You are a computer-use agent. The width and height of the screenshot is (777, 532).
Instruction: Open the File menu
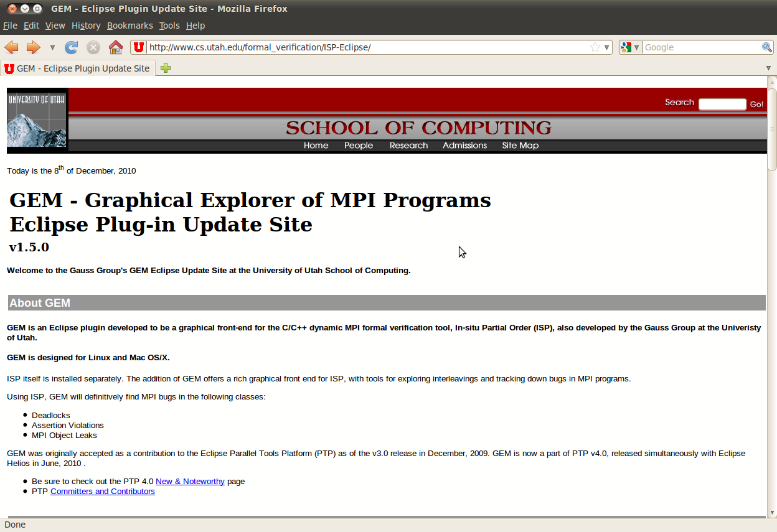(x=10, y=26)
